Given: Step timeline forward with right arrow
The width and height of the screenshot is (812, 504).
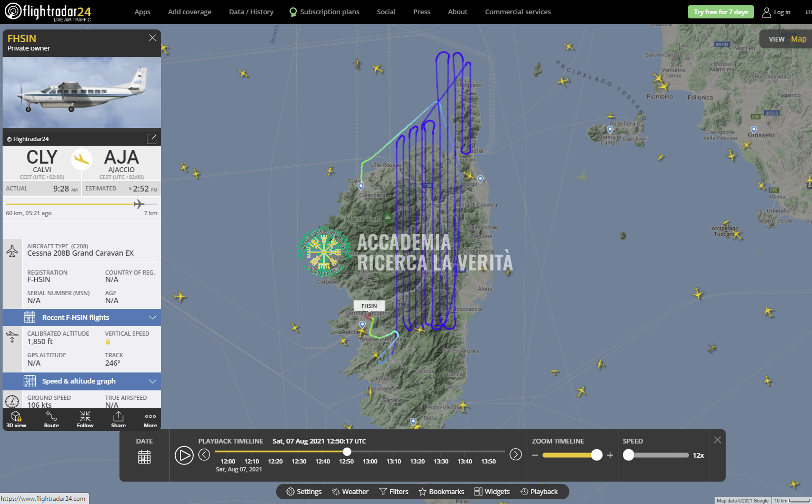Looking at the screenshot, I should pos(516,455).
